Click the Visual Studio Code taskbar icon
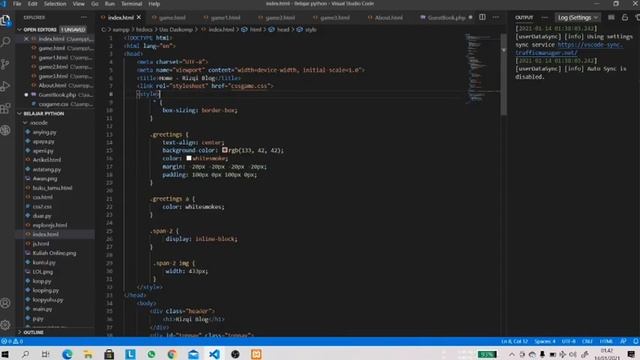 [214, 354]
